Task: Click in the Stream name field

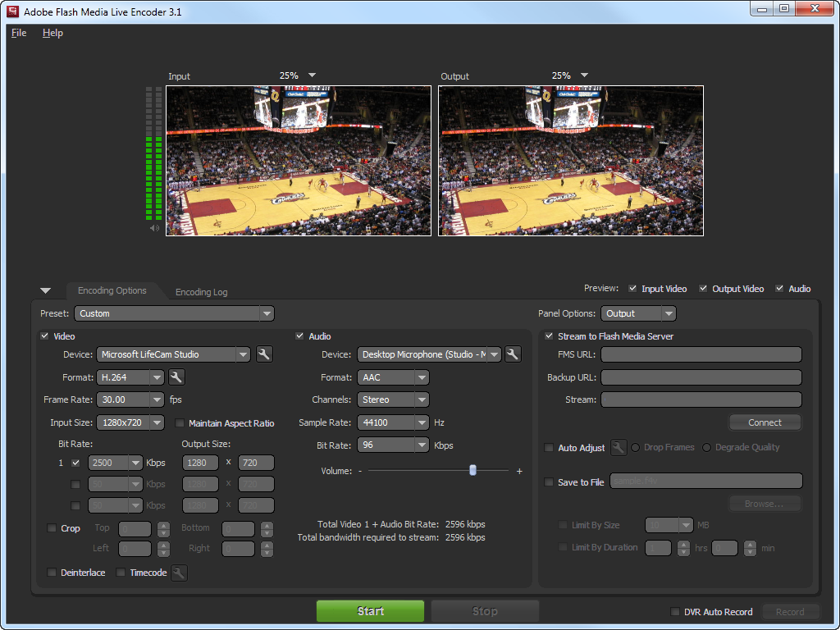Action: click(701, 399)
